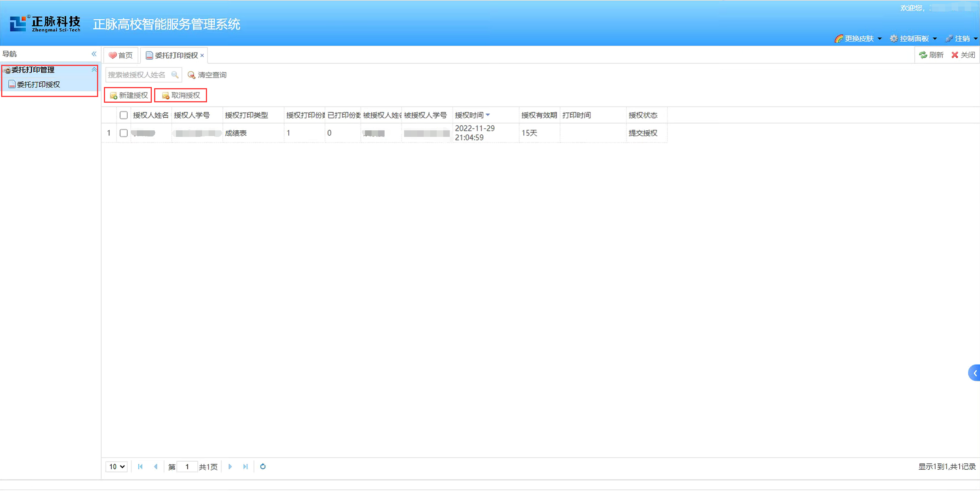Open the page size dropdown showing 10
The width and height of the screenshot is (980, 493).
pyautogui.click(x=117, y=467)
